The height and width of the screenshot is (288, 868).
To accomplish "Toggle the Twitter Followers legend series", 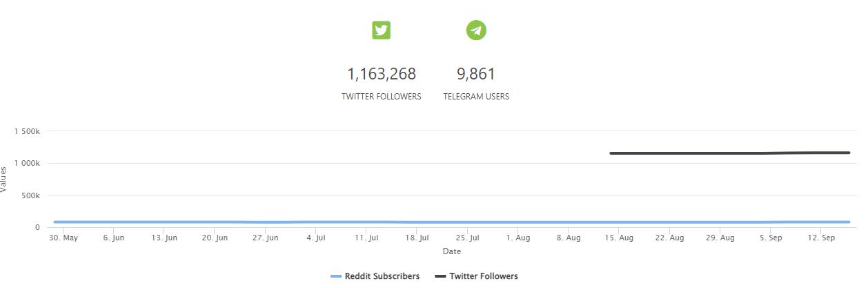I will [x=483, y=276].
